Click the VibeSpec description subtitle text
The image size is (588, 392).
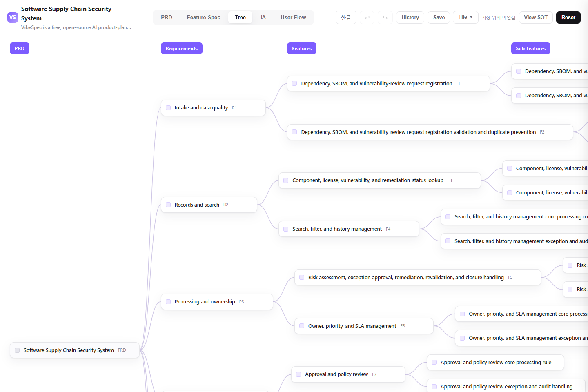pyautogui.click(x=76, y=27)
